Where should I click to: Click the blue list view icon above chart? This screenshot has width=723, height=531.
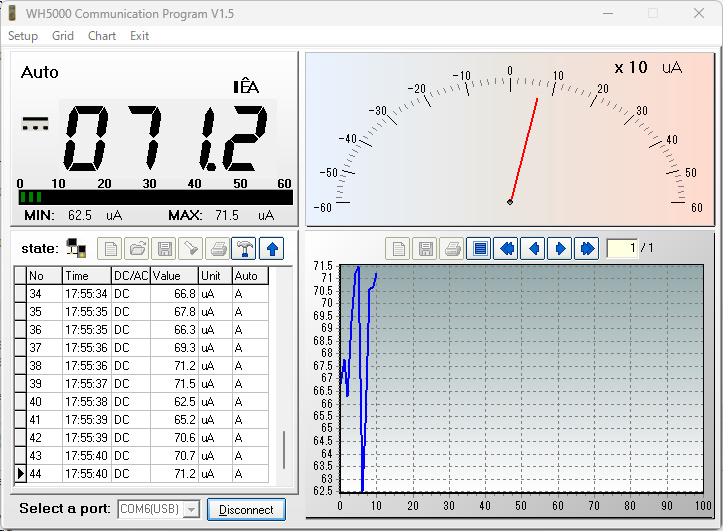[x=479, y=248]
